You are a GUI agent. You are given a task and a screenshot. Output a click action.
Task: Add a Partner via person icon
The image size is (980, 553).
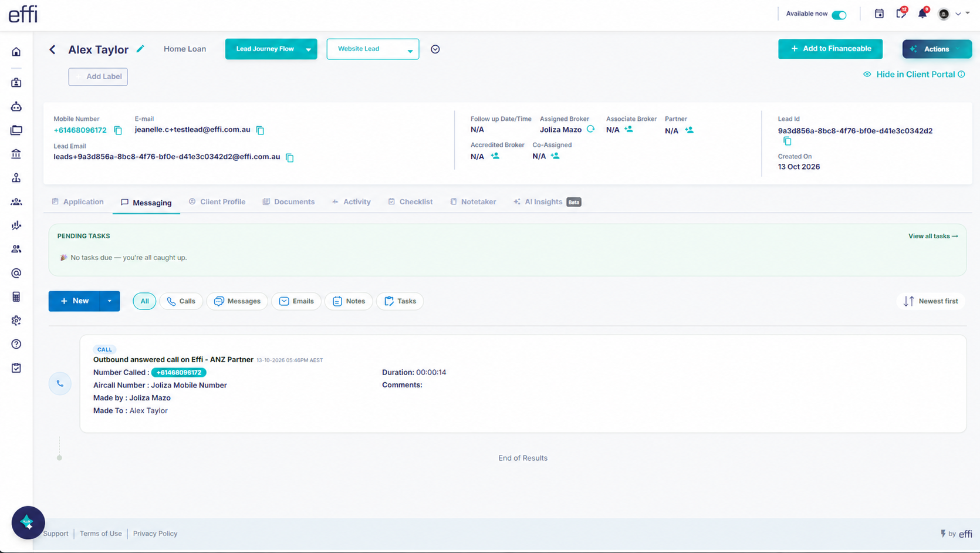coord(690,130)
